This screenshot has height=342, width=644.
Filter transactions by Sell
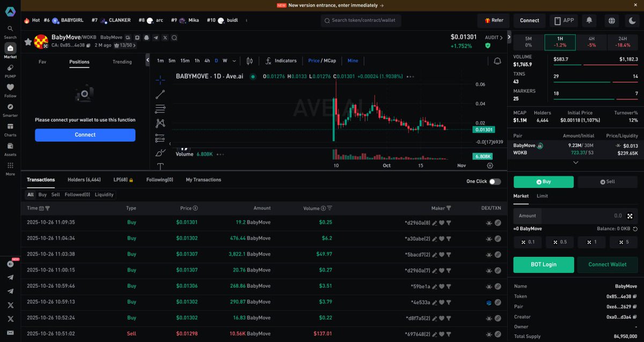(55, 194)
